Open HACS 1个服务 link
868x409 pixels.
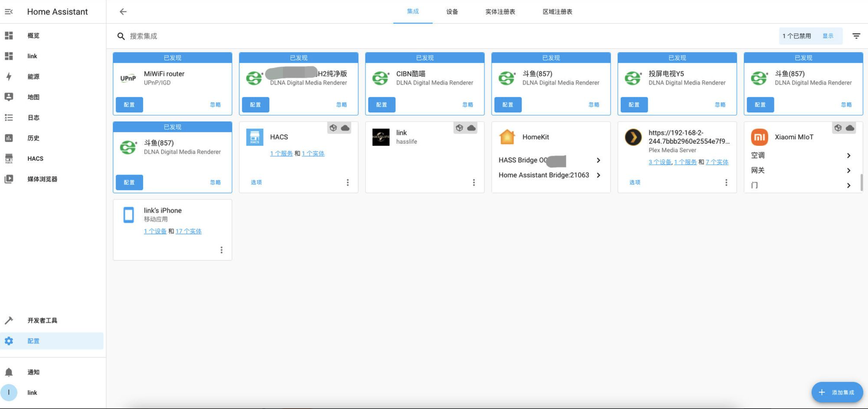pyautogui.click(x=281, y=153)
